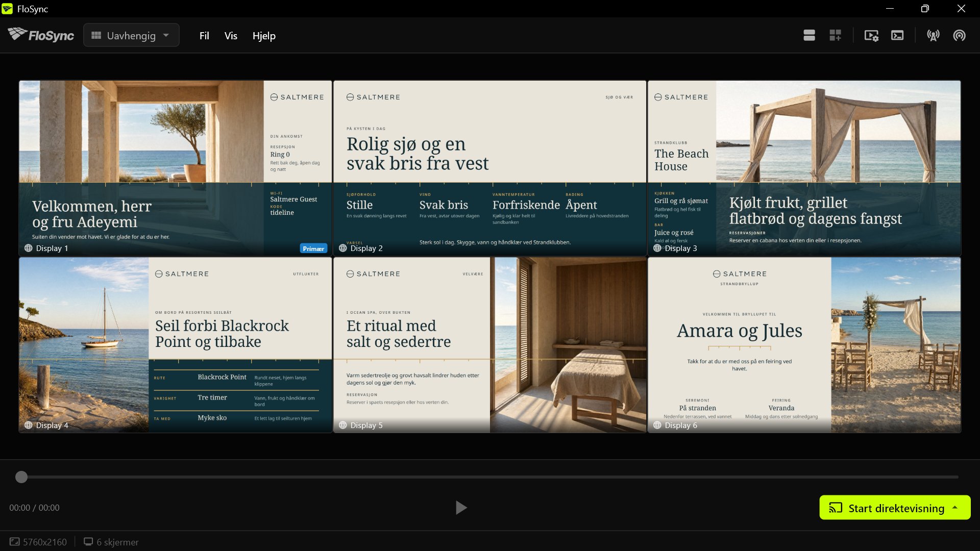Click the Start direktevisning button

tap(887, 508)
